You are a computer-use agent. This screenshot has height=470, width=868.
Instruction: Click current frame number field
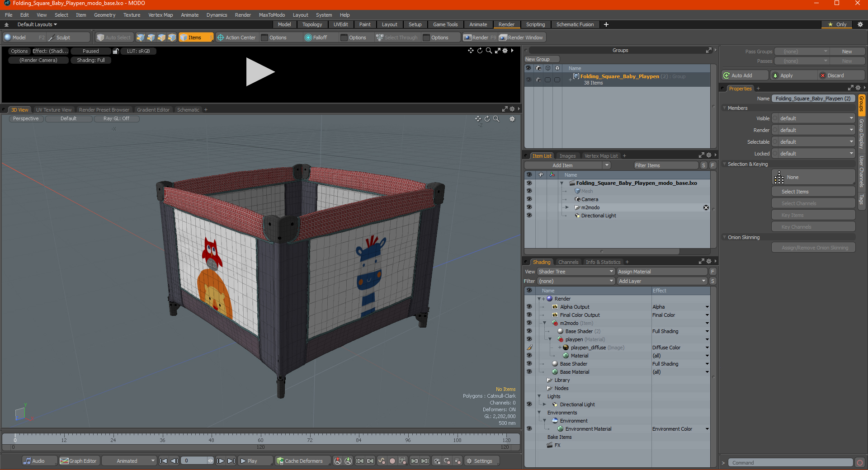(195, 461)
